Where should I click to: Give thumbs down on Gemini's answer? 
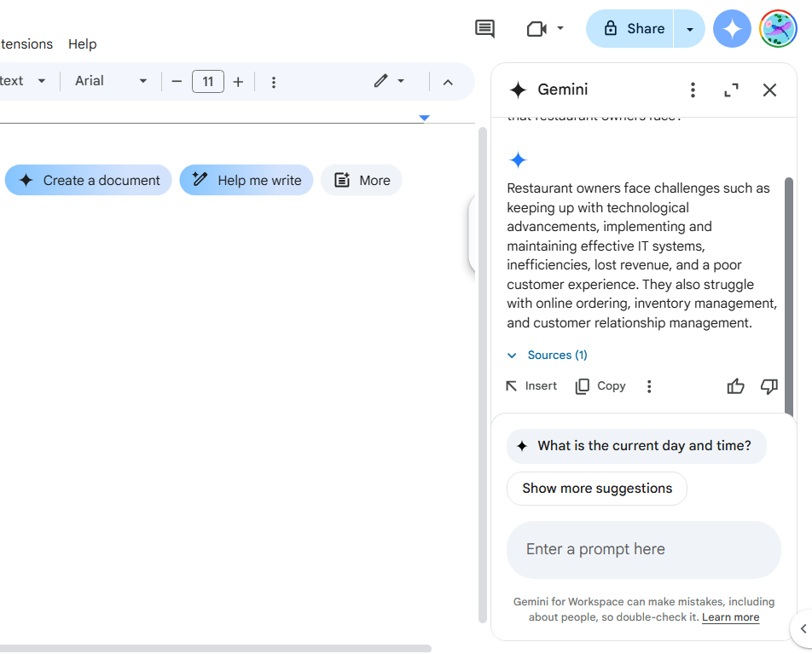(x=768, y=386)
